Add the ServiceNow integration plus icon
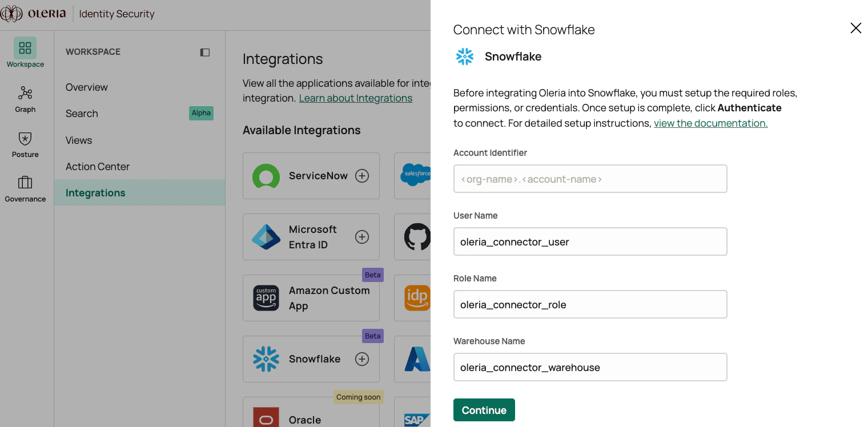The image size is (868, 427). (362, 176)
